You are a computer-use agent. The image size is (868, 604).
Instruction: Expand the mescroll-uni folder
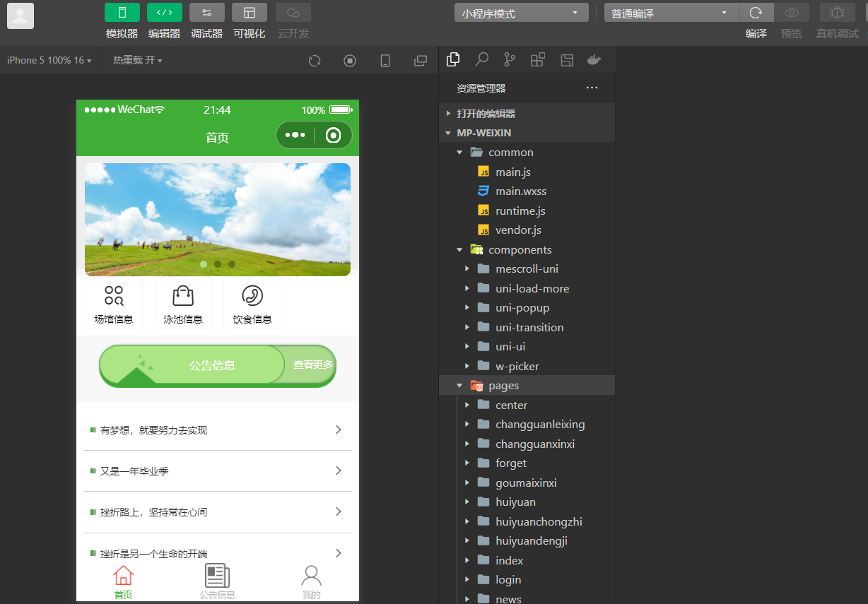(x=527, y=268)
